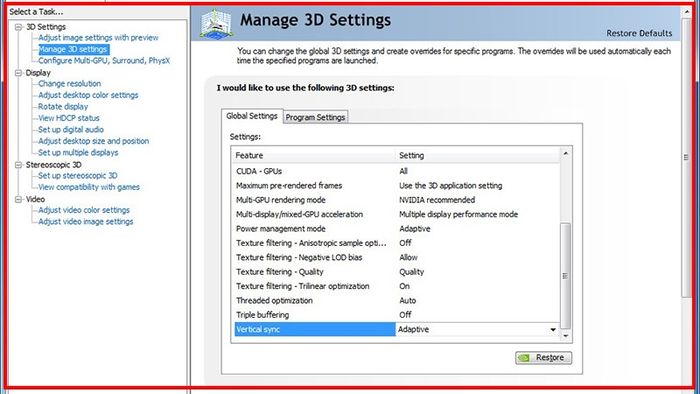Open Adjust video color settings
The height and width of the screenshot is (394, 700).
tap(84, 210)
